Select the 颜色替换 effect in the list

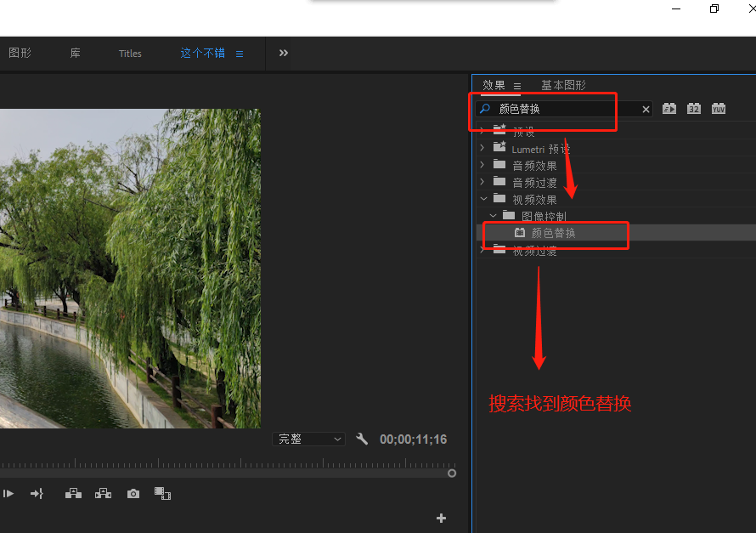553,232
